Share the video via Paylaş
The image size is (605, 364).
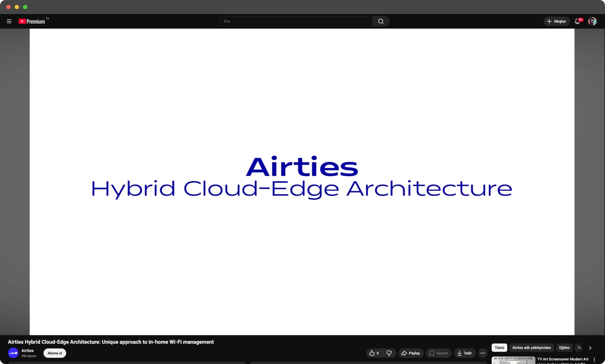(411, 353)
